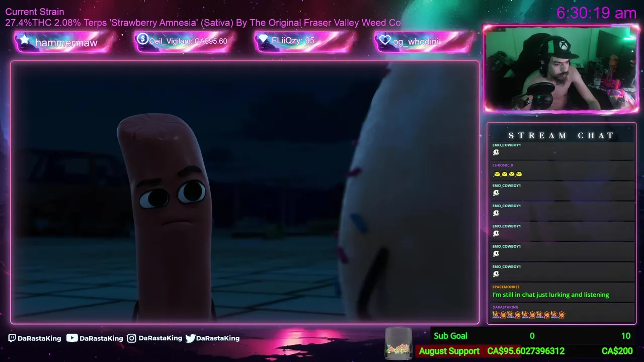Open the DaRastaKing YouTube handle
This screenshot has height=362, width=644.
tap(101, 338)
